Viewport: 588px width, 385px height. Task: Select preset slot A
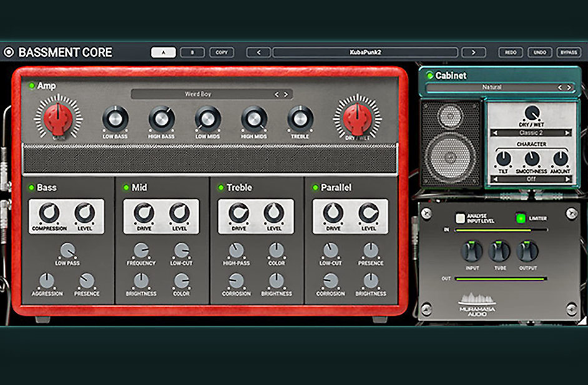163,52
